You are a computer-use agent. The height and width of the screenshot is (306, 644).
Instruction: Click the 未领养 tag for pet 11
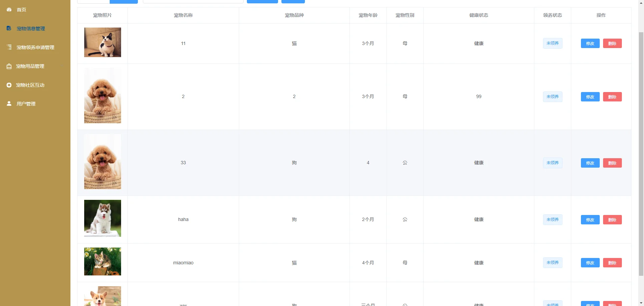coord(553,43)
